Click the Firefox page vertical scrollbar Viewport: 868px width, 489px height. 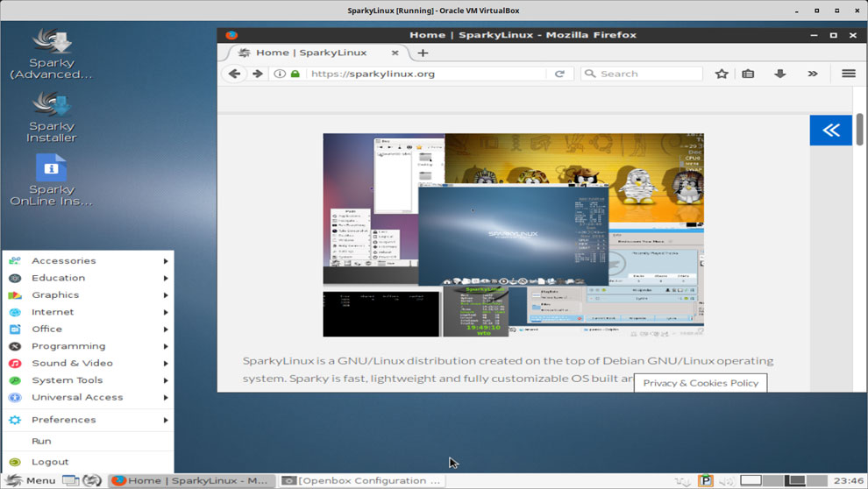coord(860,129)
